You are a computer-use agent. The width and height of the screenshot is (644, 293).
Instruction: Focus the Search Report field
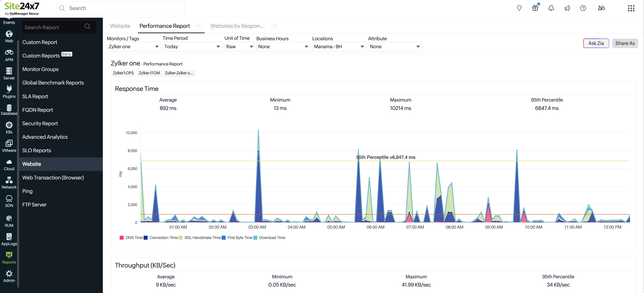pos(59,27)
